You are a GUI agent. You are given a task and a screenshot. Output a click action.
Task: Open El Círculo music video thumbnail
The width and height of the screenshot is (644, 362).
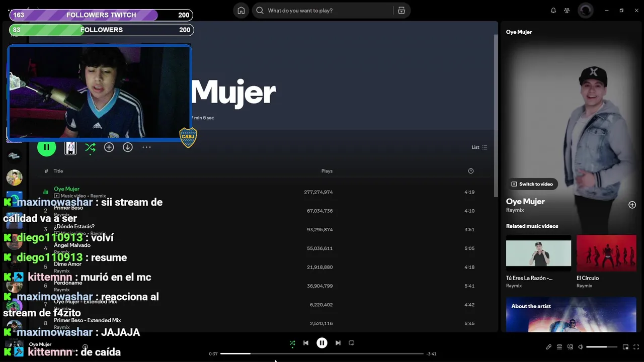[x=606, y=253]
